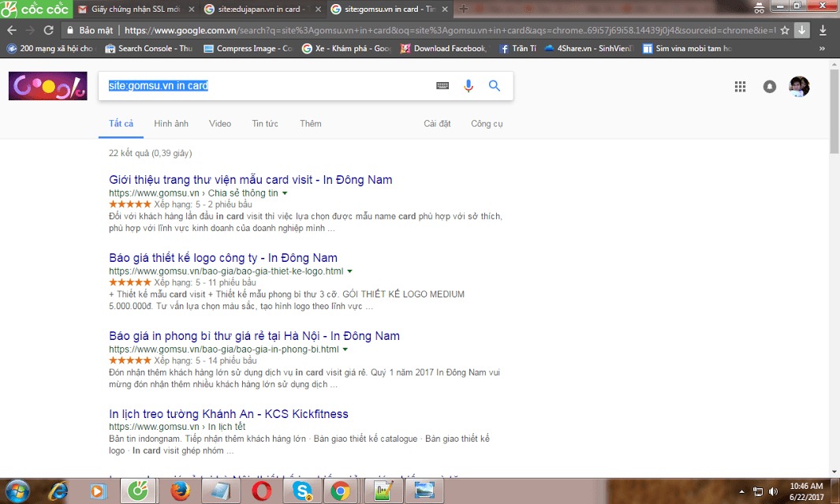Viewport: 840px width, 504px height.
Task: Click the browser address bar URL
Action: pos(449,31)
